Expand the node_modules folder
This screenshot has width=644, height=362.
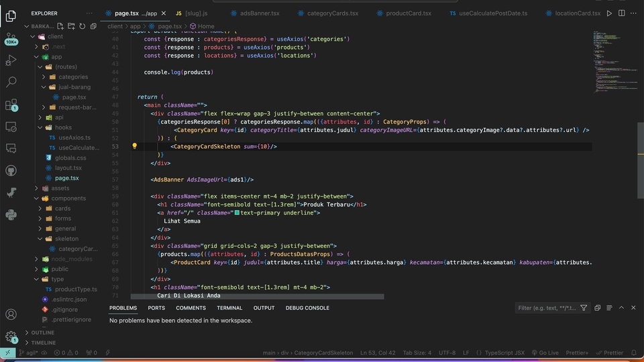pyautogui.click(x=36, y=259)
